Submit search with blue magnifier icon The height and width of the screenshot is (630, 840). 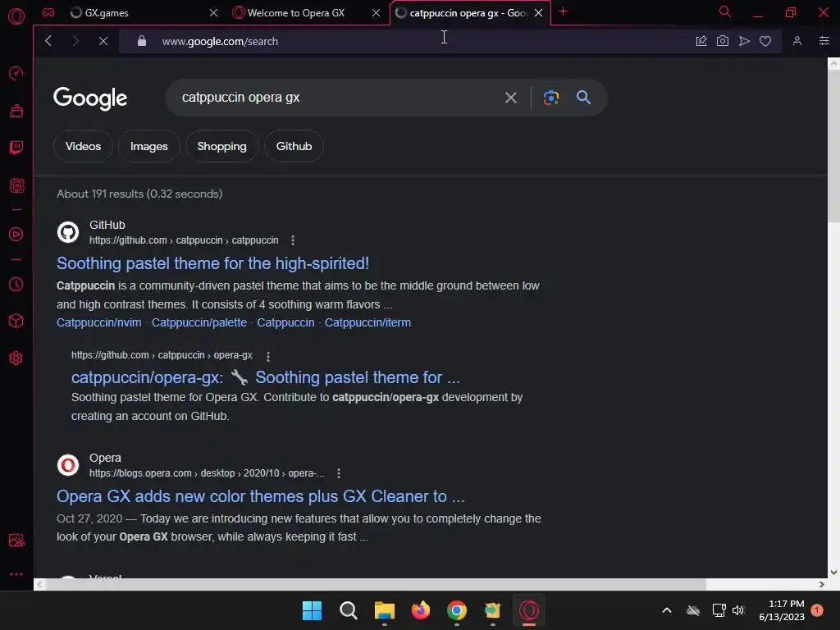(583, 98)
